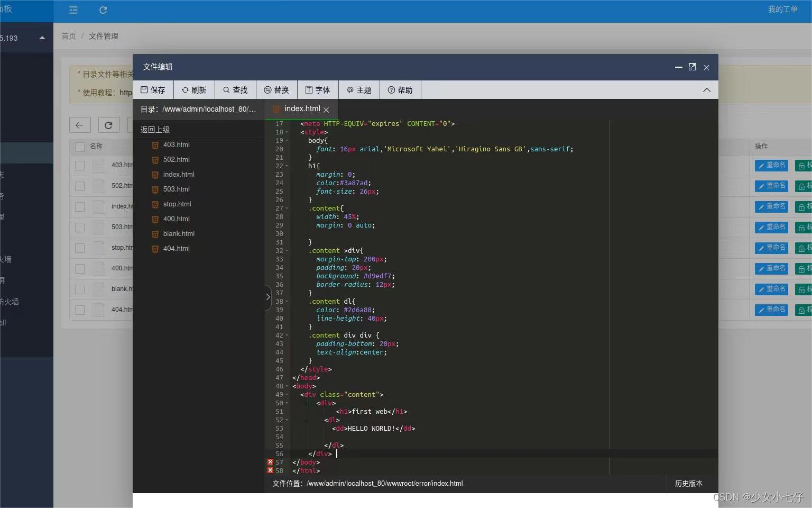Click 重命名 for the 404.html row
This screenshot has height=508, width=812.
(x=772, y=310)
